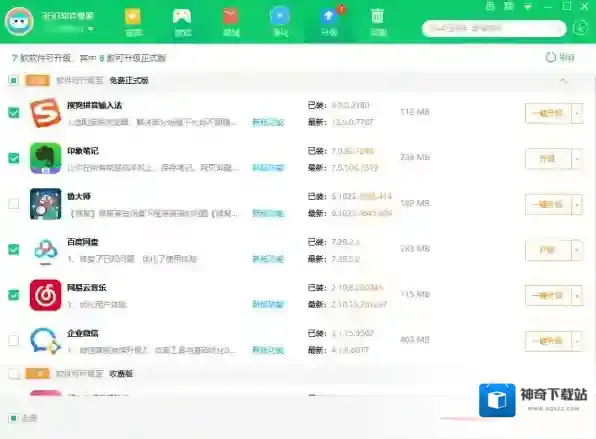
Task: Toggle the 免费正式版 group checkbox
Action: [13, 80]
